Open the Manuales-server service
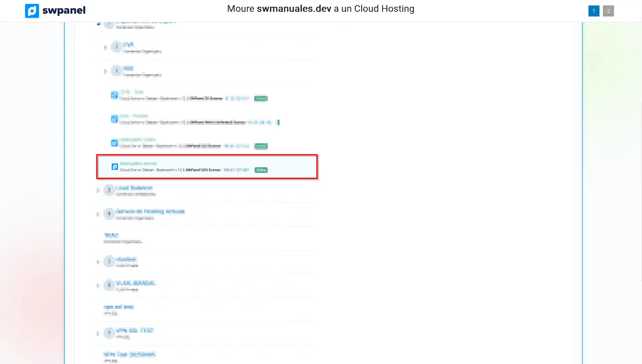 [x=138, y=164]
